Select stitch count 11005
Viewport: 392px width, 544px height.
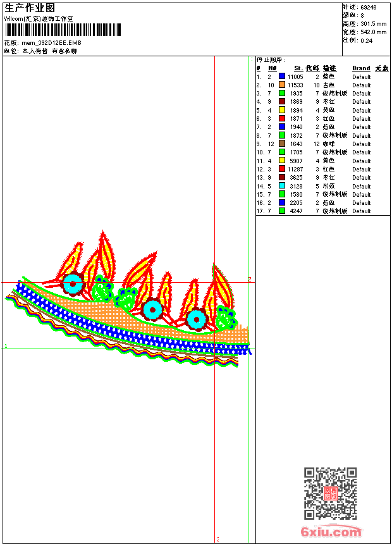tap(295, 77)
